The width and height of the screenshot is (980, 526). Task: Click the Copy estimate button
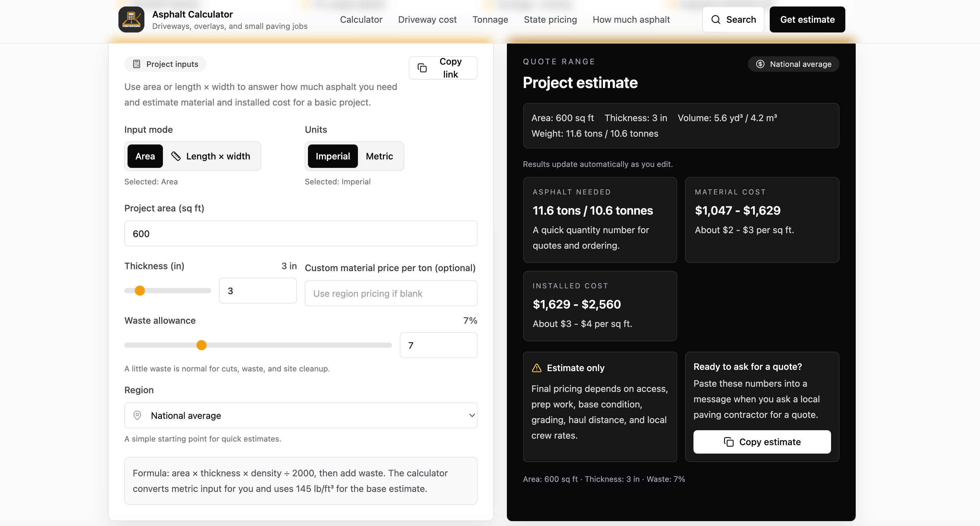click(x=762, y=442)
